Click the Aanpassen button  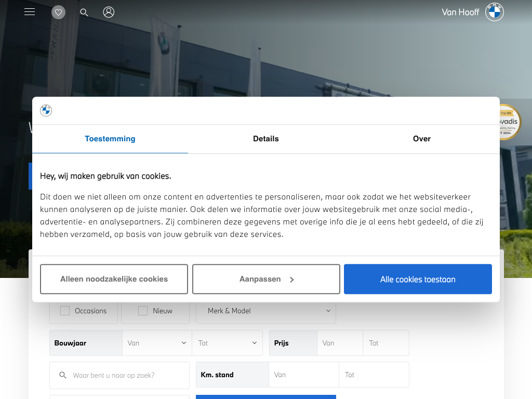(266, 279)
